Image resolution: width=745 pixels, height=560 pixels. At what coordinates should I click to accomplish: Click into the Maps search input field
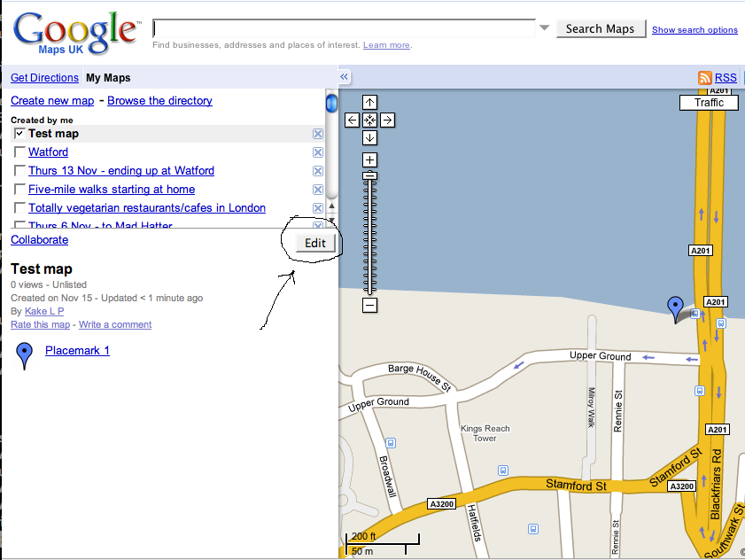tap(345, 28)
